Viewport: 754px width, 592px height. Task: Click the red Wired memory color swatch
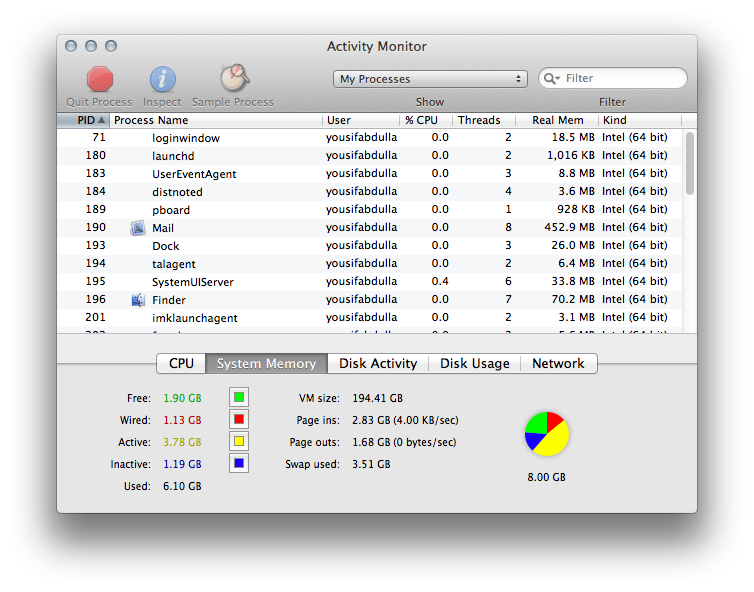click(x=239, y=419)
